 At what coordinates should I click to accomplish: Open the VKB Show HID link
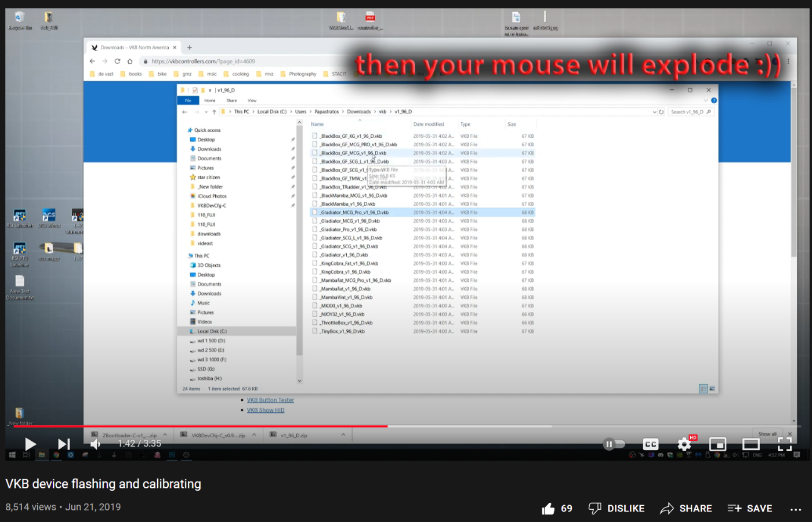[266, 410]
